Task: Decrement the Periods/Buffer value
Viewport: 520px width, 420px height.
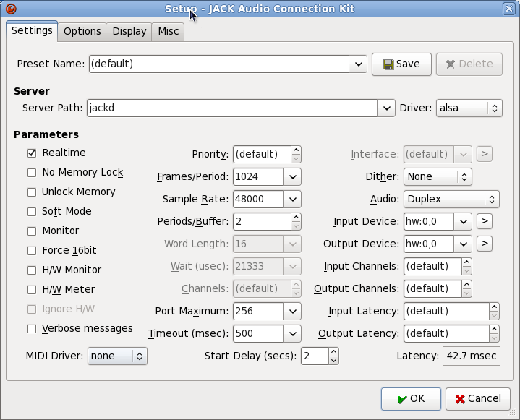Action: coord(296,226)
